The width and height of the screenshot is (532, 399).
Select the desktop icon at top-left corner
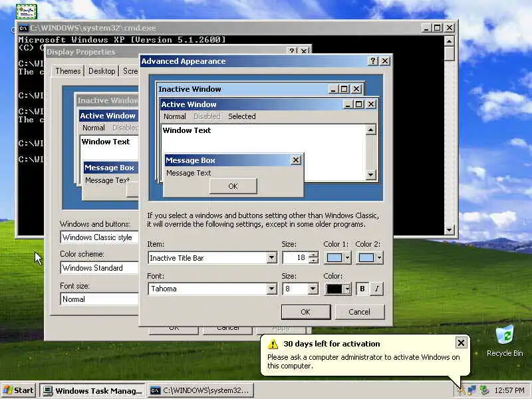26,11
